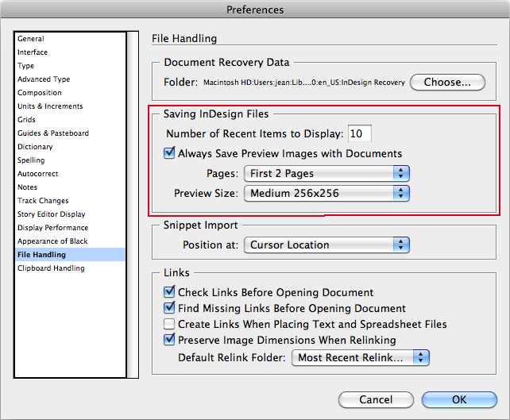Open Snippet Import Position at dropdown
510x420 pixels.
tap(326, 245)
